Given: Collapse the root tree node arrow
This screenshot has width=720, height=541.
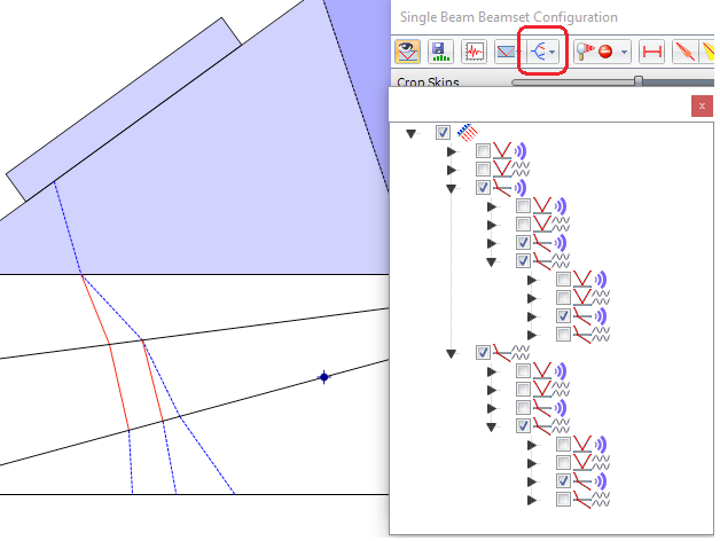Looking at the screenshot, I should click(x=411, y=133).
